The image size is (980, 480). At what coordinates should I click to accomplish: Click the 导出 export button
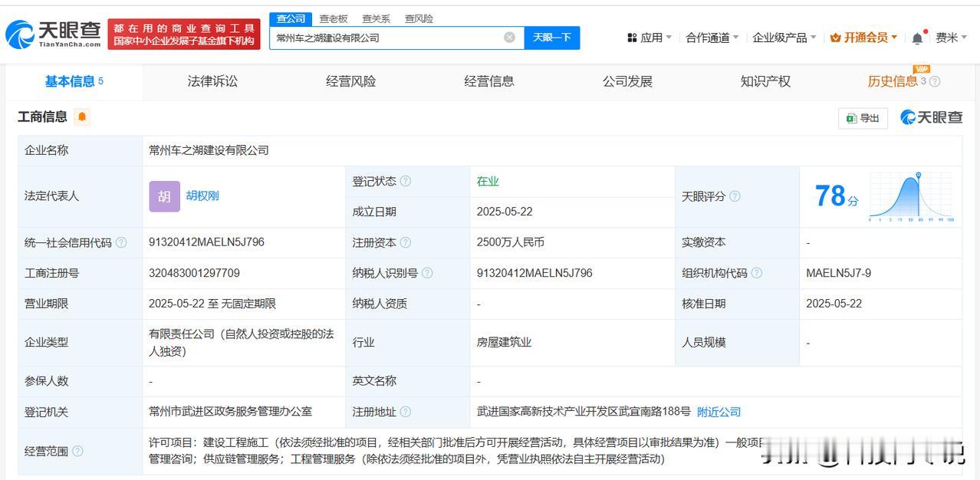click(x=863, y=117)
